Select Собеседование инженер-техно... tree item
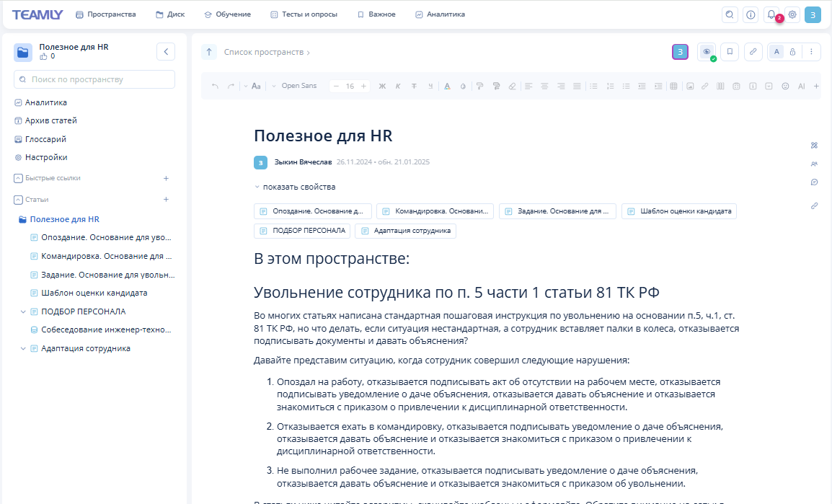The width and height of the screenshot is (832, 504). pos(101,330)
